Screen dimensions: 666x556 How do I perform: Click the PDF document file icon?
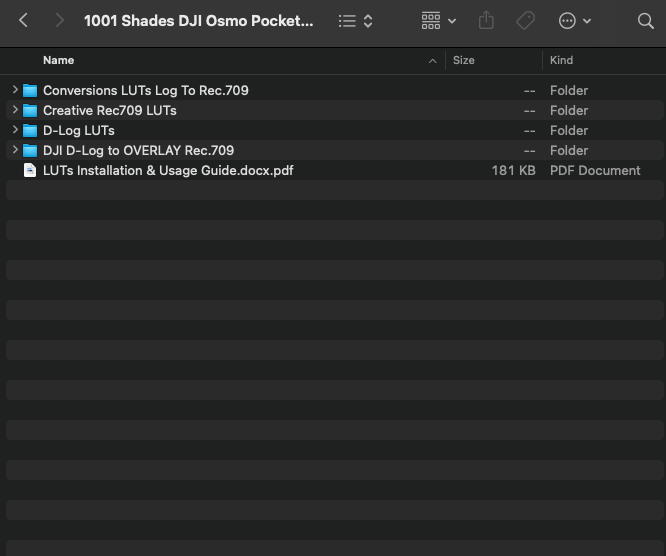(30, 170)
